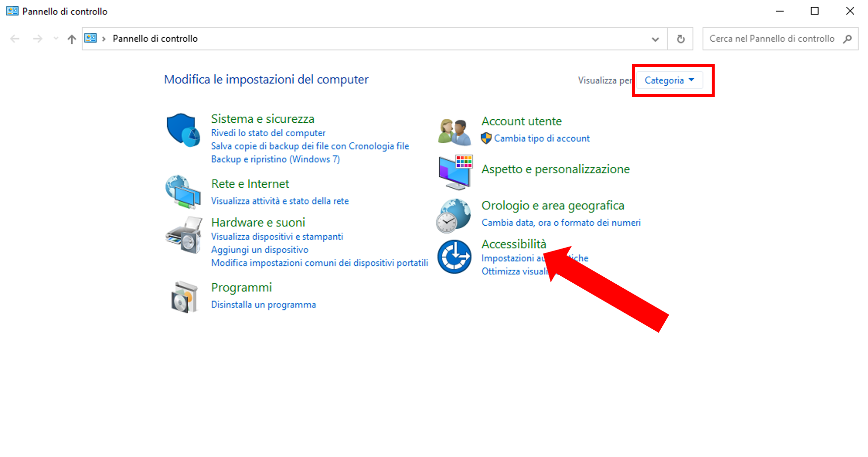Viewport: 868px width, 457px height.
Task: Click the shield icon beside Cambia tipo di account
Action: click(486, 138)
